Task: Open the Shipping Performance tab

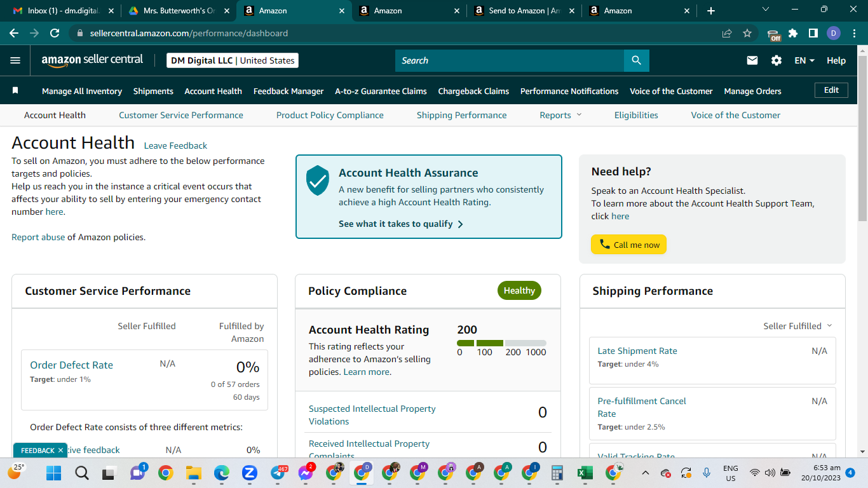Action: click(x=462, y=115)
